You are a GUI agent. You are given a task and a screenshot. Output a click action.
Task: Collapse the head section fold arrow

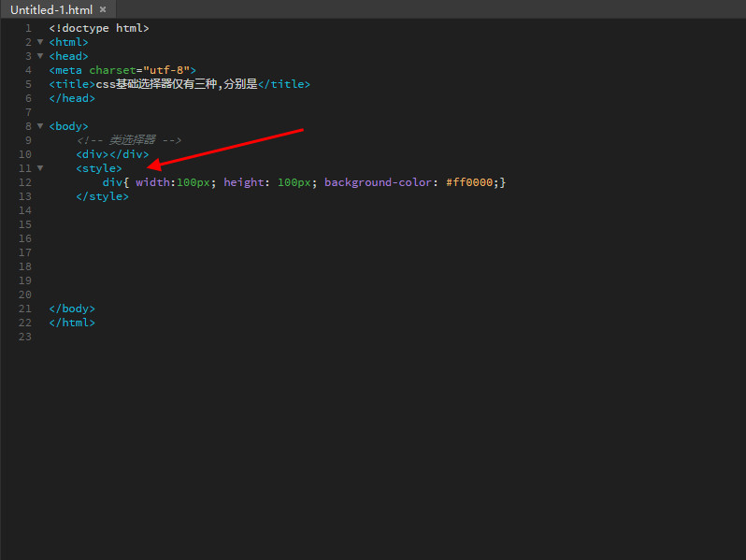[x=39, y=56]
